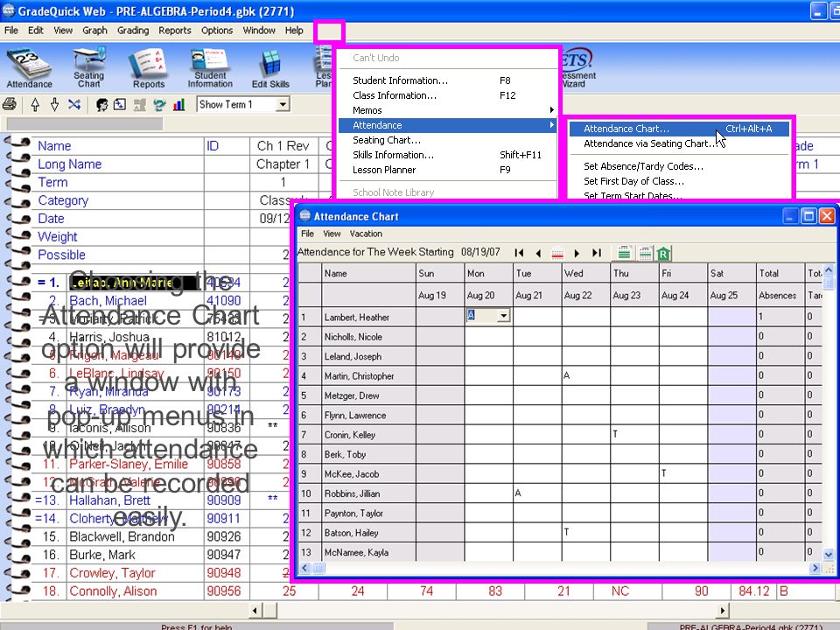Viewport: 840px width, 630px height.
Task: Open the View menu in GradeQuick
Action: (63, 31)
